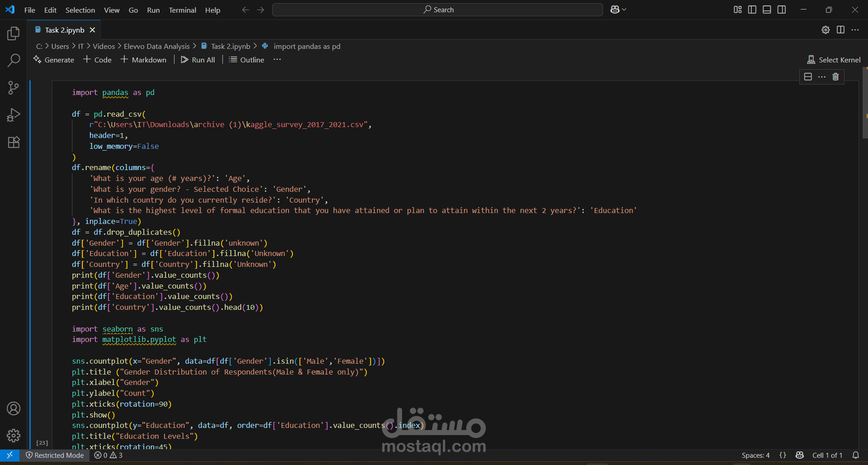The width and height of the screenshot is (868, 465).
Task: Go forward with the navigation arrow
Action: [x=260, y=9]
